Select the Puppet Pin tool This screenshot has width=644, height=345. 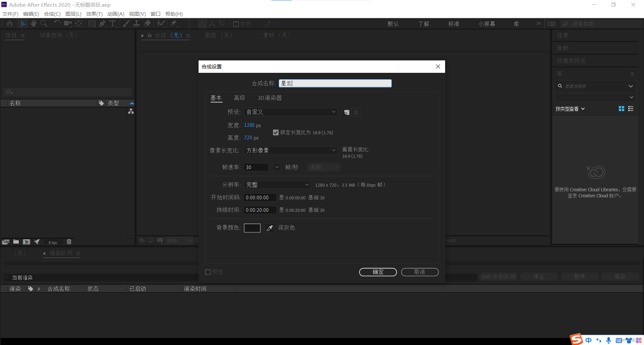(x=174, y=23)
